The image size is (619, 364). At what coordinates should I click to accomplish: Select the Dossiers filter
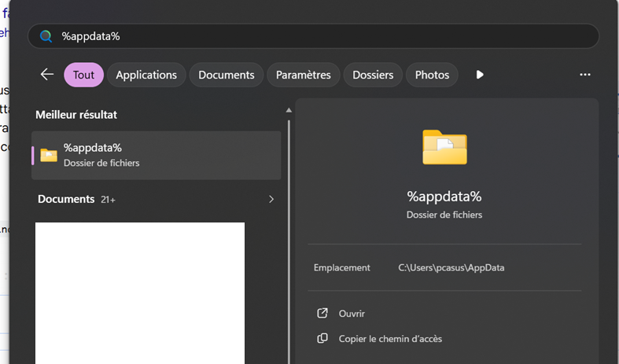coord(373,75)
